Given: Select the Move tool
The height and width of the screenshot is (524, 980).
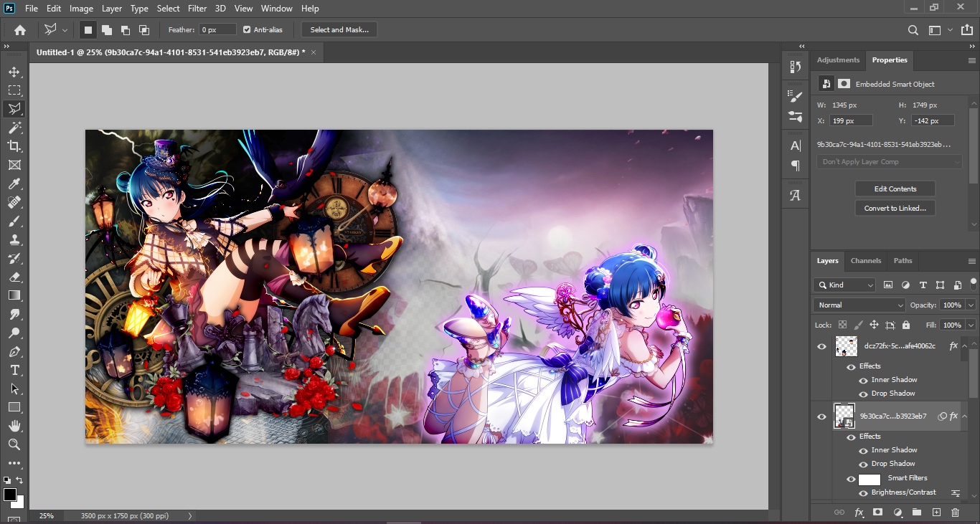Looking at the screenshot, I should click(14, 72).
